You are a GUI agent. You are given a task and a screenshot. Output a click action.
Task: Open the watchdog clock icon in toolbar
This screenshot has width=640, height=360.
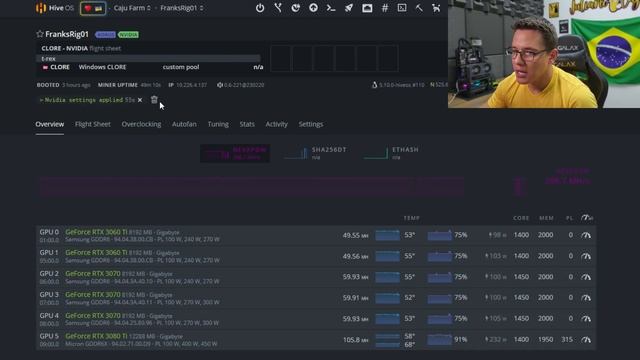click(296, 8)
